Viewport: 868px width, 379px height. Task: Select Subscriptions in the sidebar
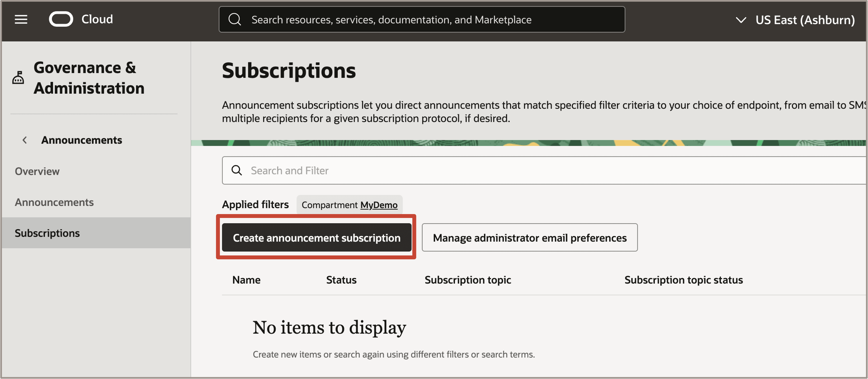pyautogui.click(x=96, y=233)
